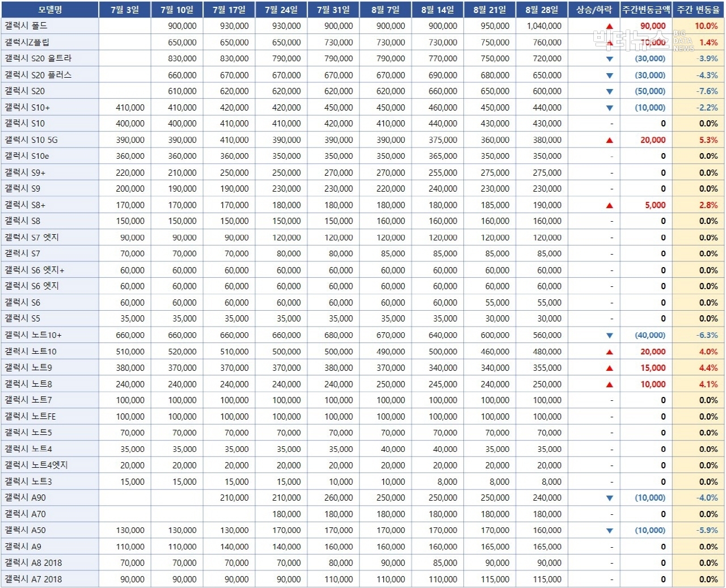Image resolution: width=726 pixels, height=588 pixels.
Task: Click the 갤럭시 노트3 model cell
Action: point(50,482)
